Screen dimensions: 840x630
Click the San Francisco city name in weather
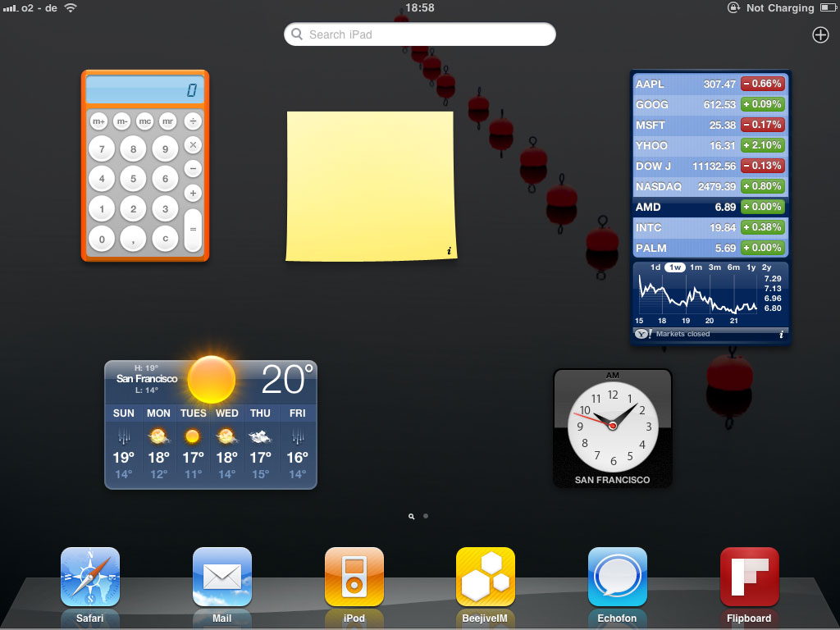click(x=147, y=379)
